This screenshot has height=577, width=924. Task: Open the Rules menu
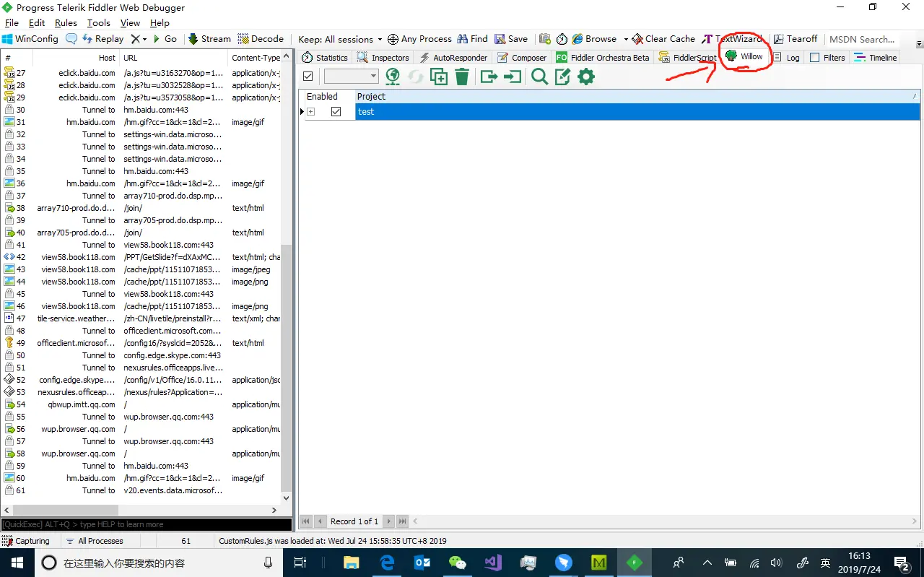click(66, 23)
